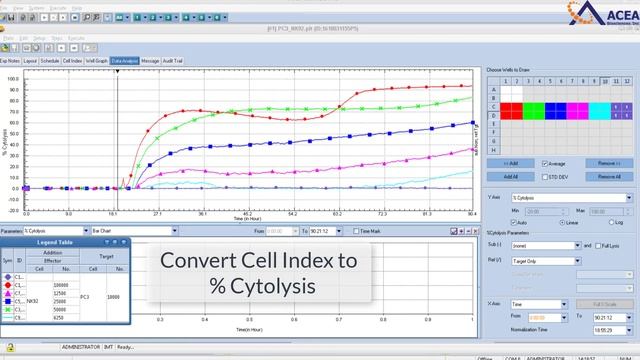640x360 pixels.
Task: Click the 'Remove All' button
Action: pyautogui.click(x=609, y=177)
